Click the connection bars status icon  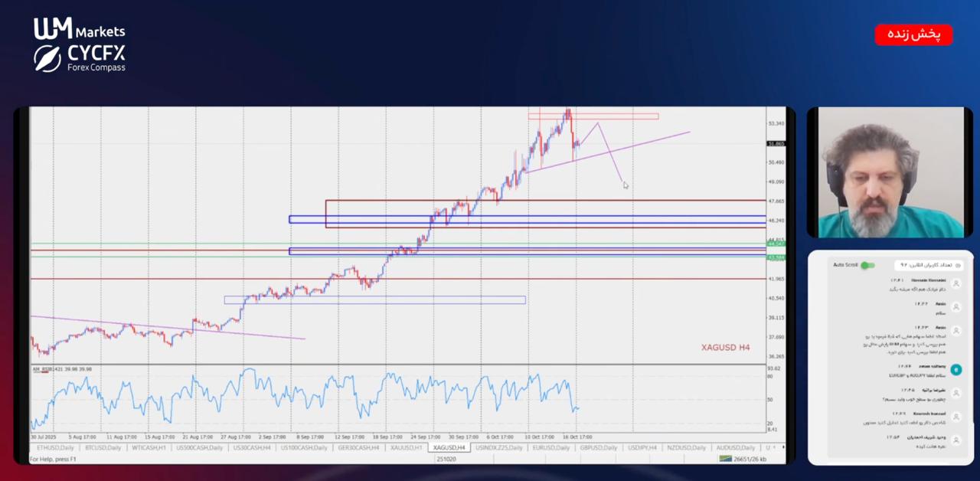pyautogui.click(x=724, y=459)
